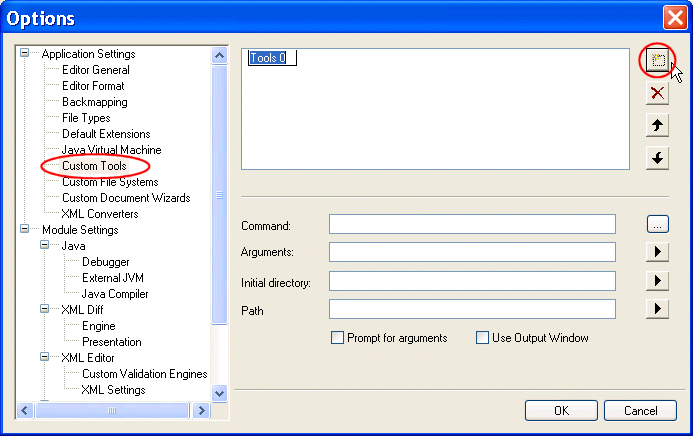Click the tree's vertical scrollbar down arrow
The image size is (693, 436).
tap(220, 394)
